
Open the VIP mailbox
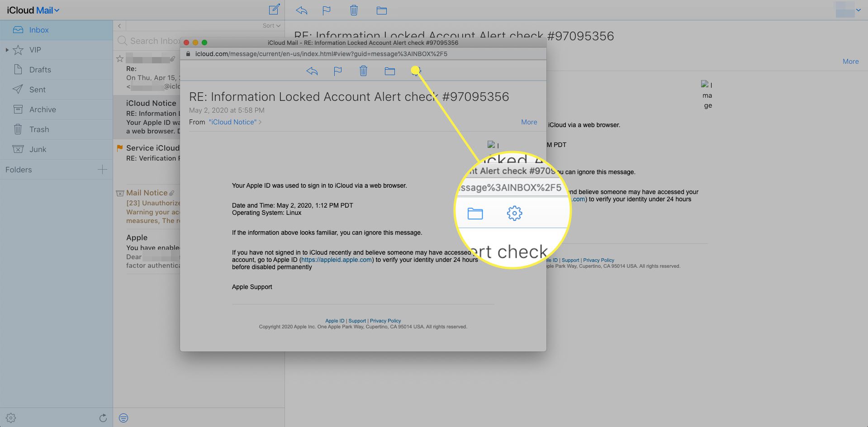(56, 50)
